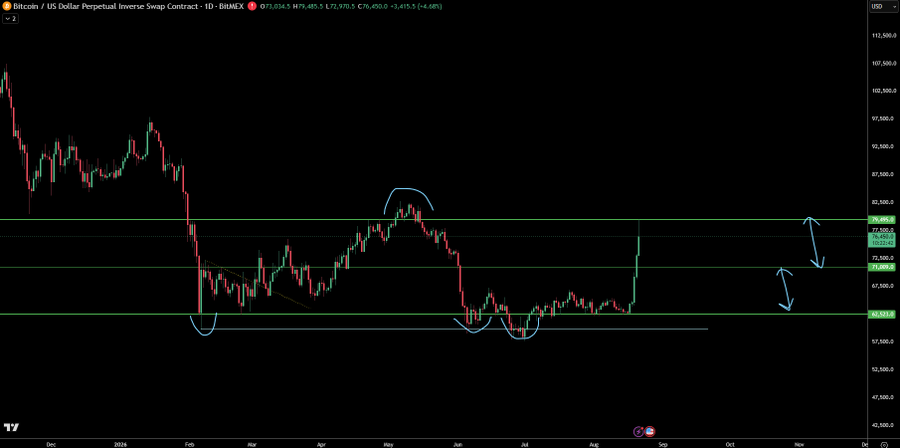Viewport: 900px width, 448px height.
Task: Click the May label on time axis
Action: point(389,444)
